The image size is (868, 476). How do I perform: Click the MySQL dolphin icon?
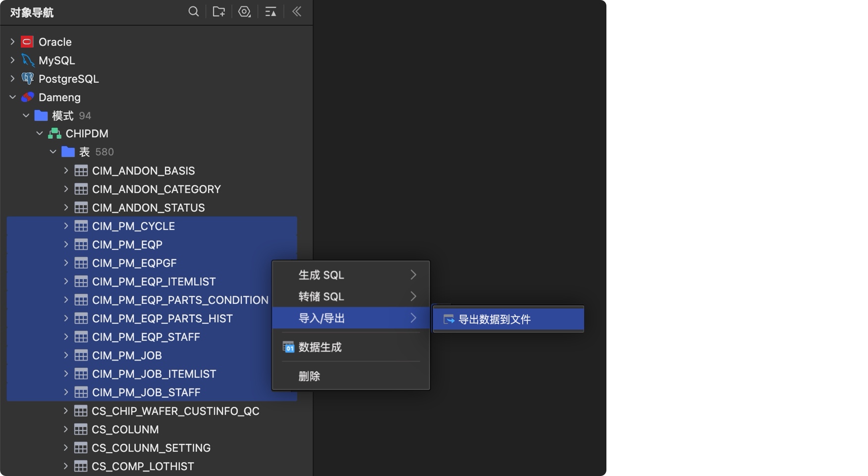(28, 60)
